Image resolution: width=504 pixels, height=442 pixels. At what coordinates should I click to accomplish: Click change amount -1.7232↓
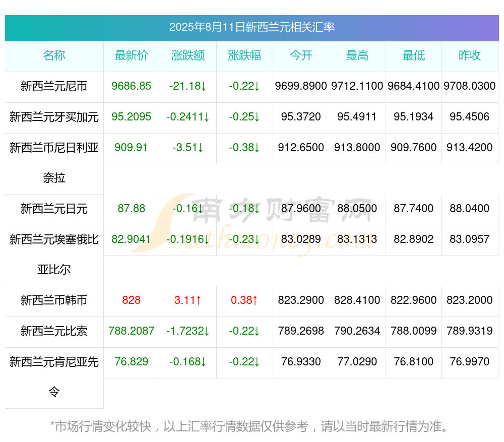coord(187,331)
